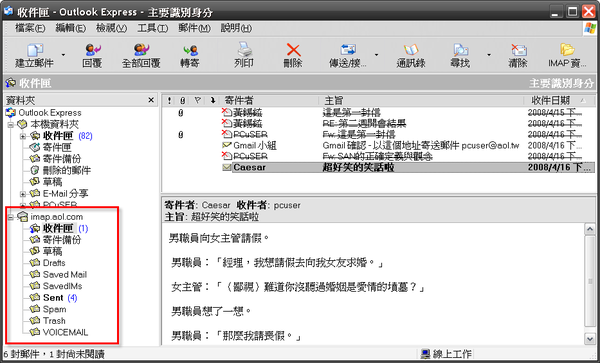
Task: Open the 檢視(V) menu
Action: (x=111, y=28)
